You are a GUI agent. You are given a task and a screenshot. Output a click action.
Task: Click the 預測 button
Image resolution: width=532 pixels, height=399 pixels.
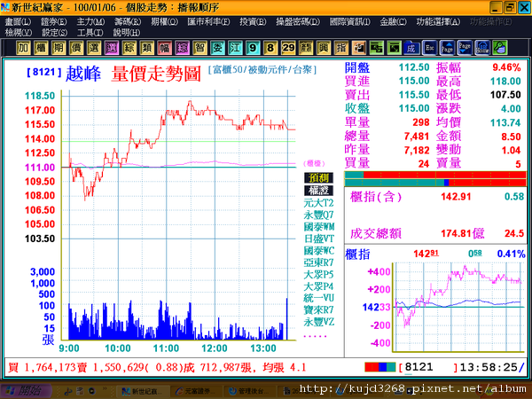coord(318,178)
